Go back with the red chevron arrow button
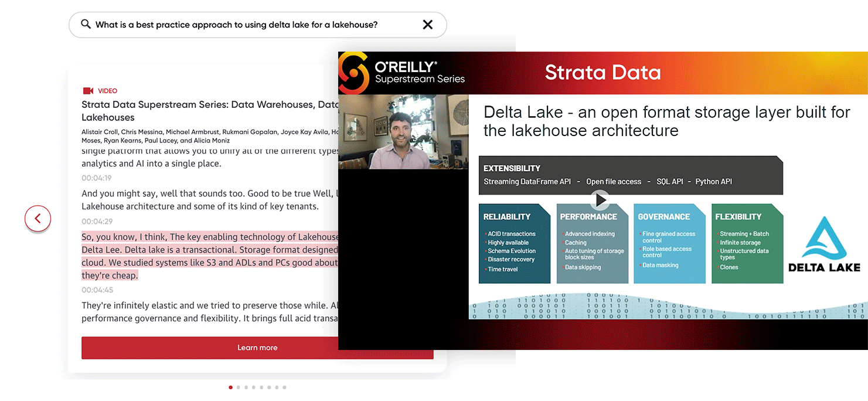The width and height of the screenshot is (868, 401). [x=38, y=219]
